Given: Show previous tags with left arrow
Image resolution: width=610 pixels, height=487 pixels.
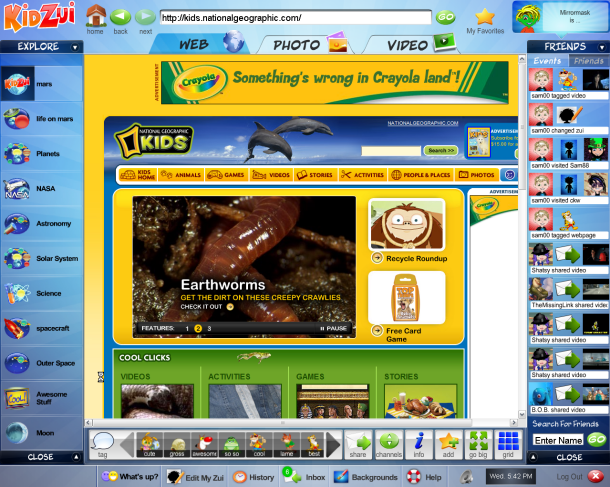Looking at the screenshot, I should pos(128,444).
